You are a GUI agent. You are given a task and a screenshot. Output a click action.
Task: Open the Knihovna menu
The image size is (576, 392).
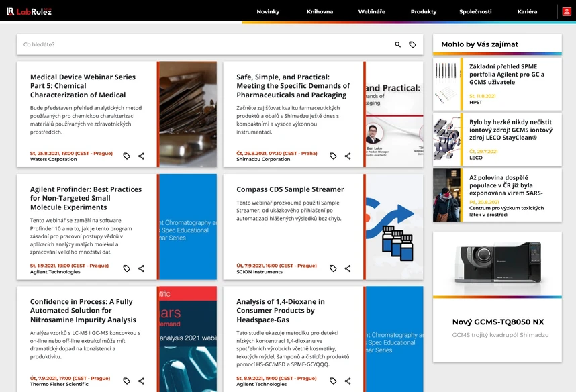320,12
